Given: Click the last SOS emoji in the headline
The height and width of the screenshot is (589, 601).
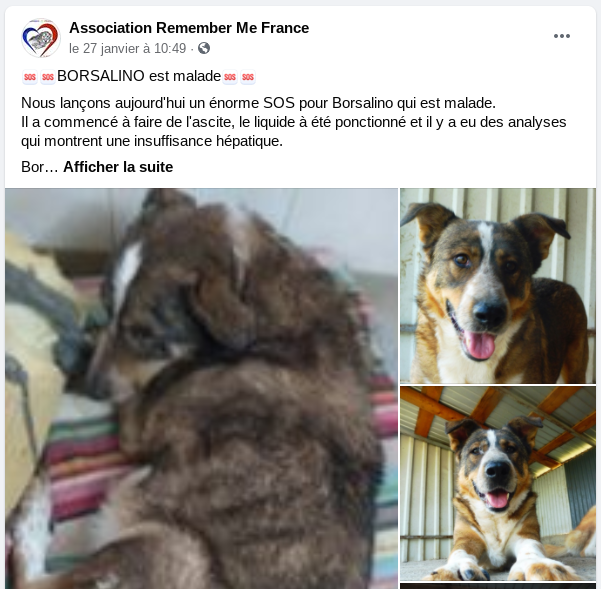Looking at the screenshot, I should click(248, 77).
